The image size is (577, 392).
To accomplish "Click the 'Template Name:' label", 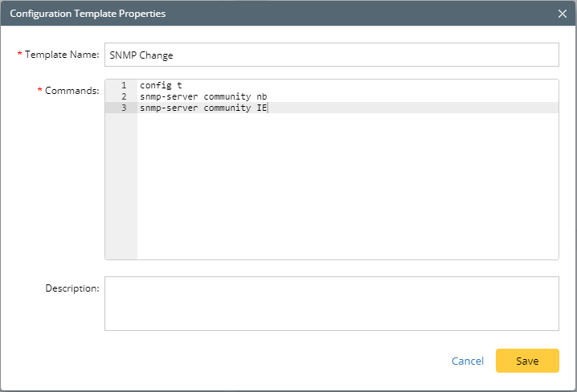I will click(x=62, y=55).
